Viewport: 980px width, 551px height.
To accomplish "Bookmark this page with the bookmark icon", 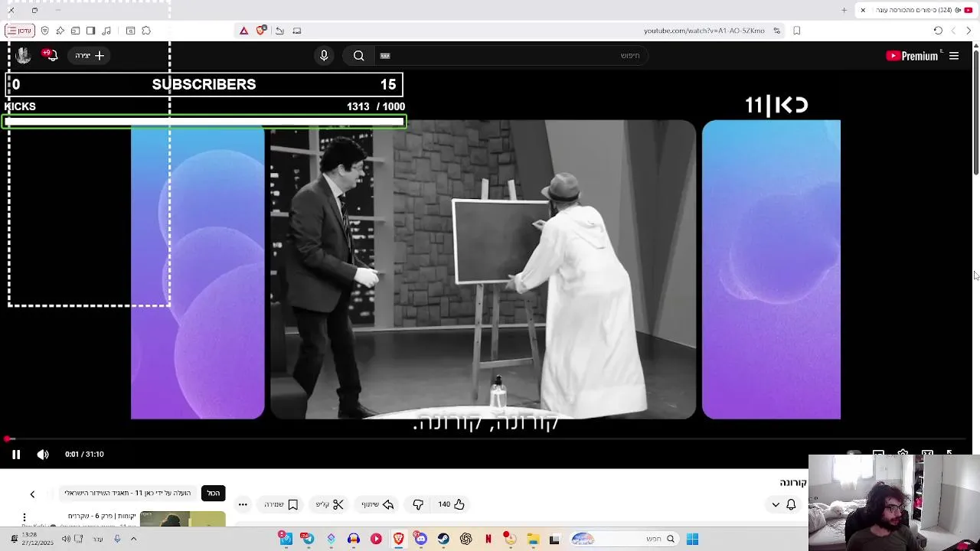I will 797,31.
